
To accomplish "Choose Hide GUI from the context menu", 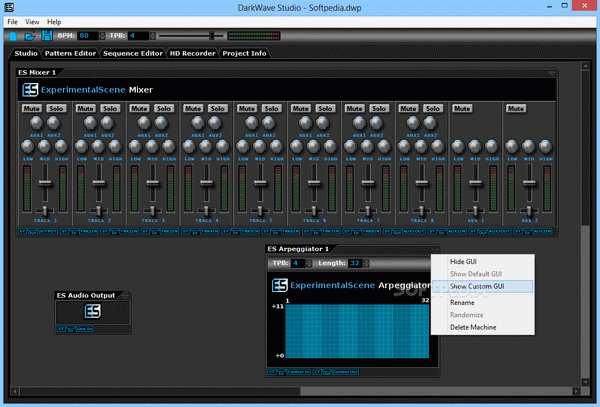I will click(x=483, y=262).
